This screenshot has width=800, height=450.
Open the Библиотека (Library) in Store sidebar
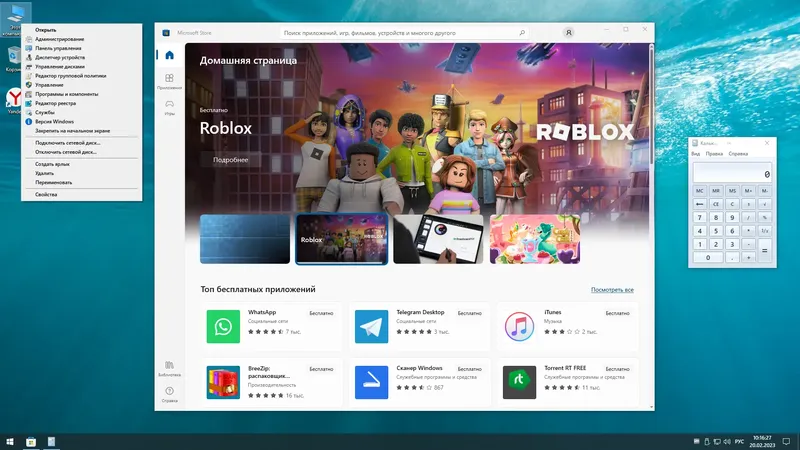(x=169, y=368)
